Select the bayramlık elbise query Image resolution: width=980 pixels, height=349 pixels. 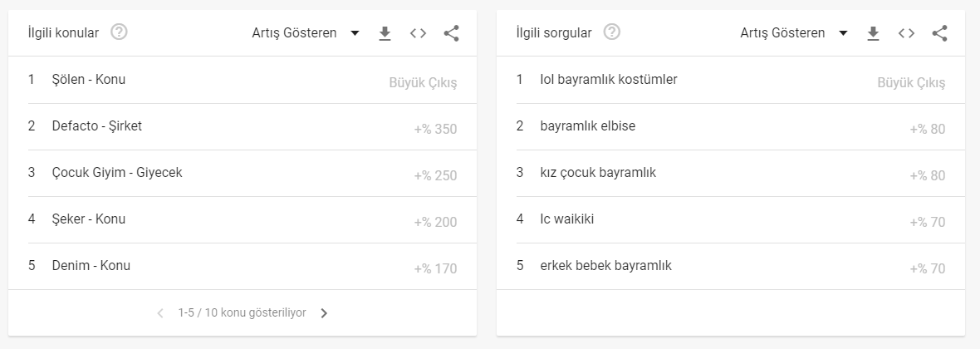coord(731,127)
